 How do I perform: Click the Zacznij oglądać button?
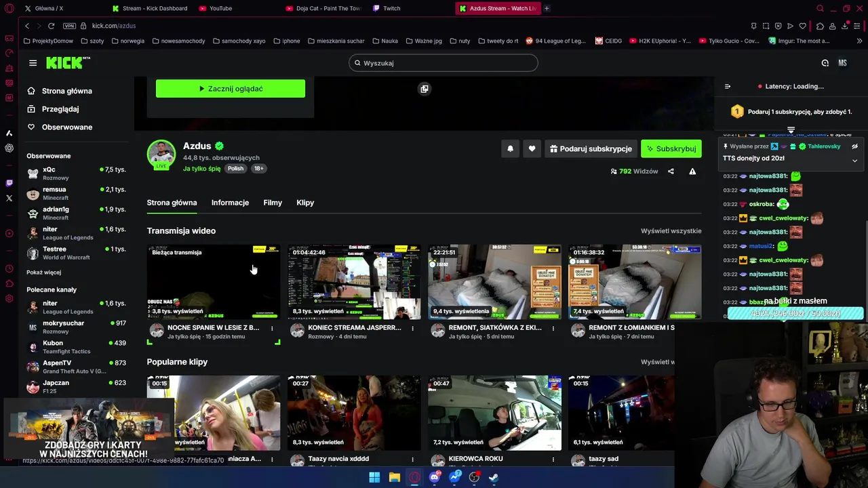click(x=231, y=89)
